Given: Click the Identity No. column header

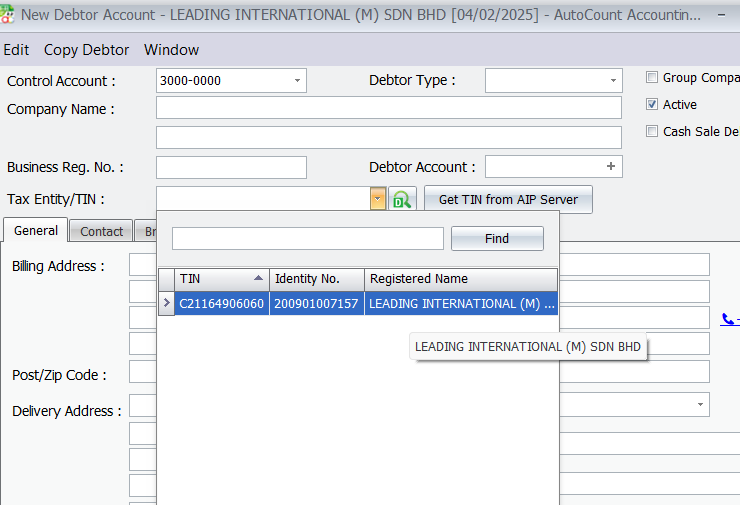Looking at the screenshot, I should pyautogui.click(x=317, y=279).
